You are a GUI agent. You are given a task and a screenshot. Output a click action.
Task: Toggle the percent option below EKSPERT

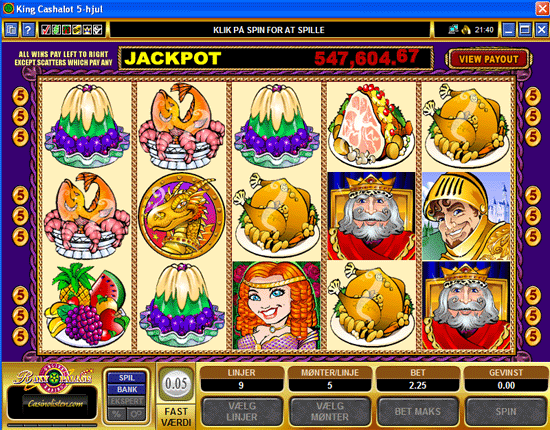pyautogui.click(x=117, y=414)
